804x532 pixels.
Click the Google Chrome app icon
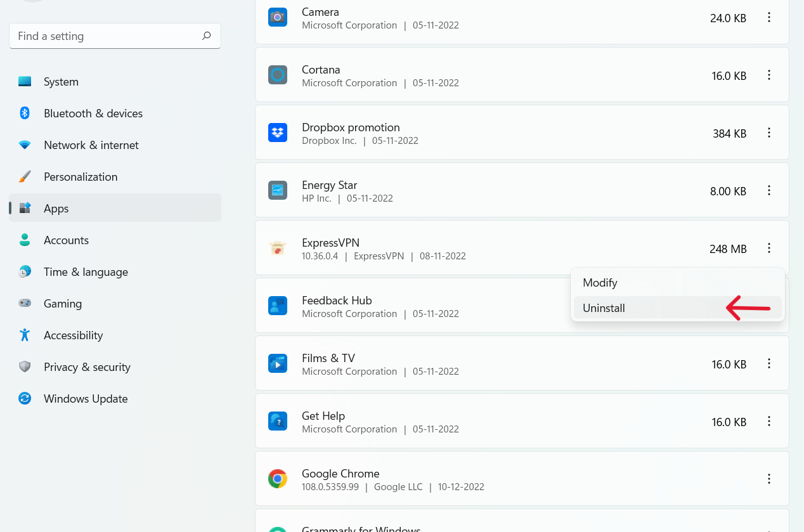coord(278,479)
